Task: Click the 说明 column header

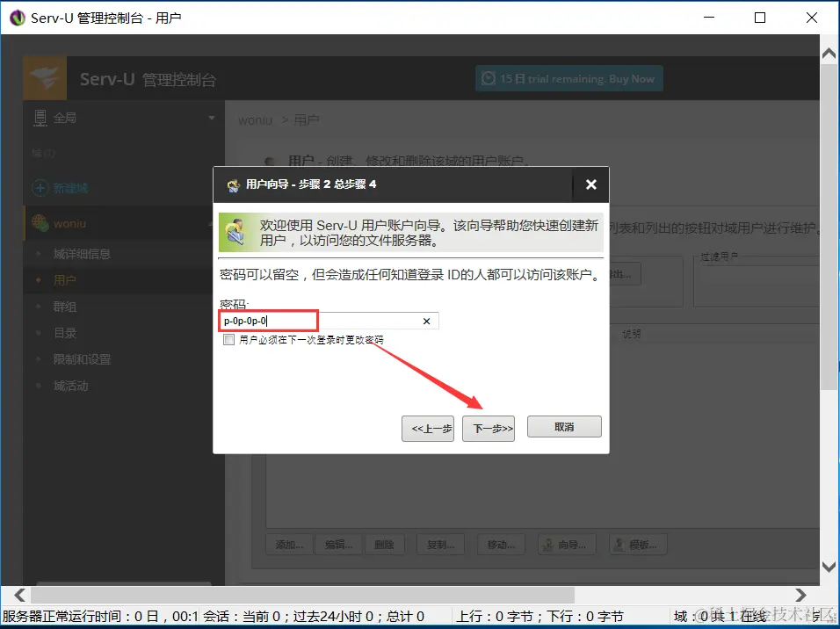Action: coord(632,334)
